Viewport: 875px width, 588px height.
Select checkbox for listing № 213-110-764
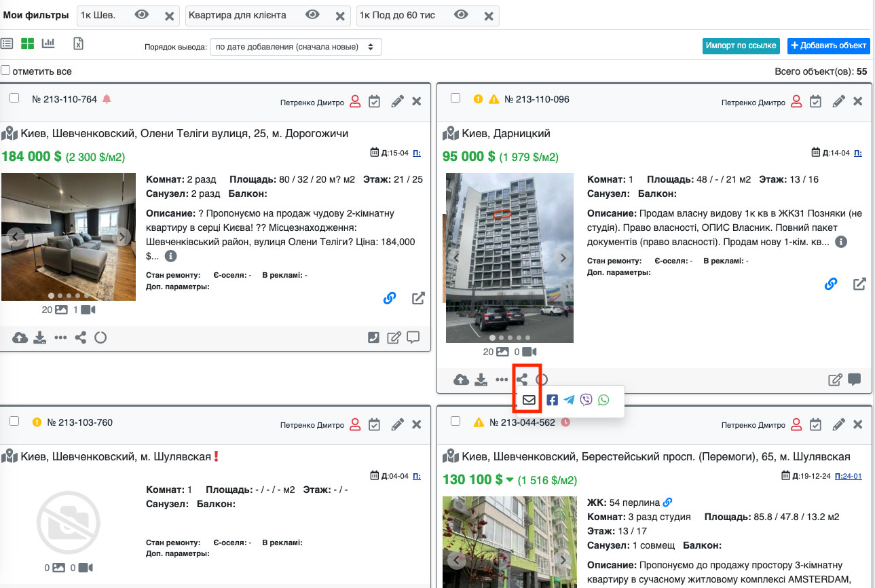tap(14, 98)
